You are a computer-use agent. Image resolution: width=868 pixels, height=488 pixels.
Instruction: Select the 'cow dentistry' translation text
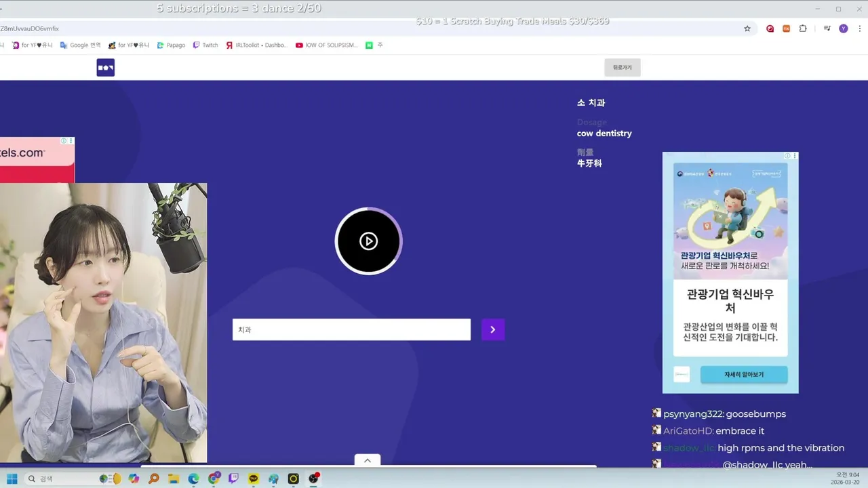pyautogui.click(x=604, y=134)
